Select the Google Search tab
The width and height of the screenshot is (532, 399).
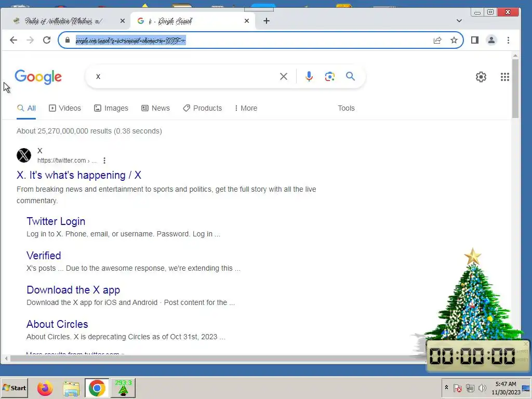click(x=192, y=21)
